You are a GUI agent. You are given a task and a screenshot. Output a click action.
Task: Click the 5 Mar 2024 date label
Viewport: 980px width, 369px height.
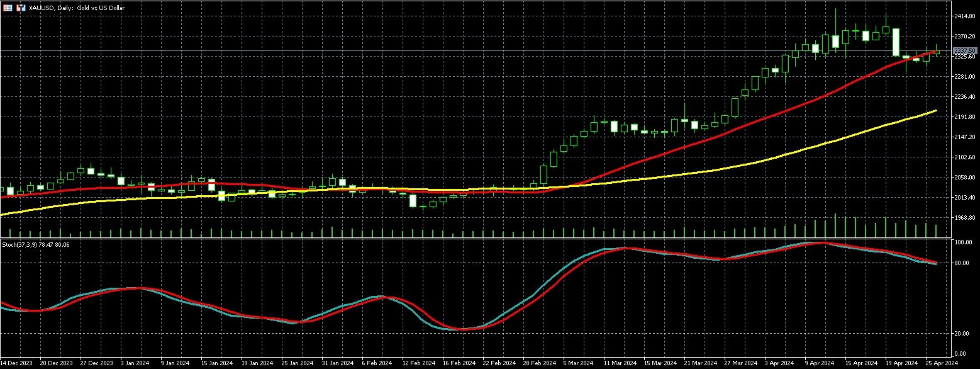point(577,363)
